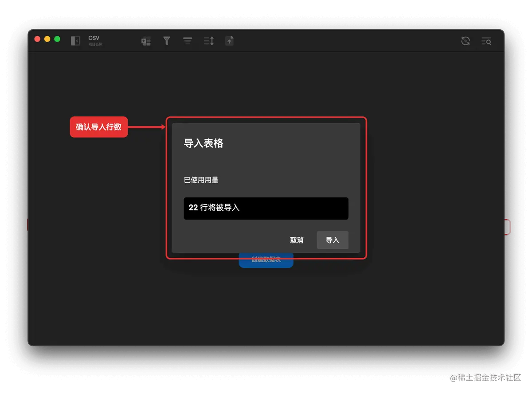
Task: Click the '22 行将被导入' field
Action: click(x=266, y=208)
